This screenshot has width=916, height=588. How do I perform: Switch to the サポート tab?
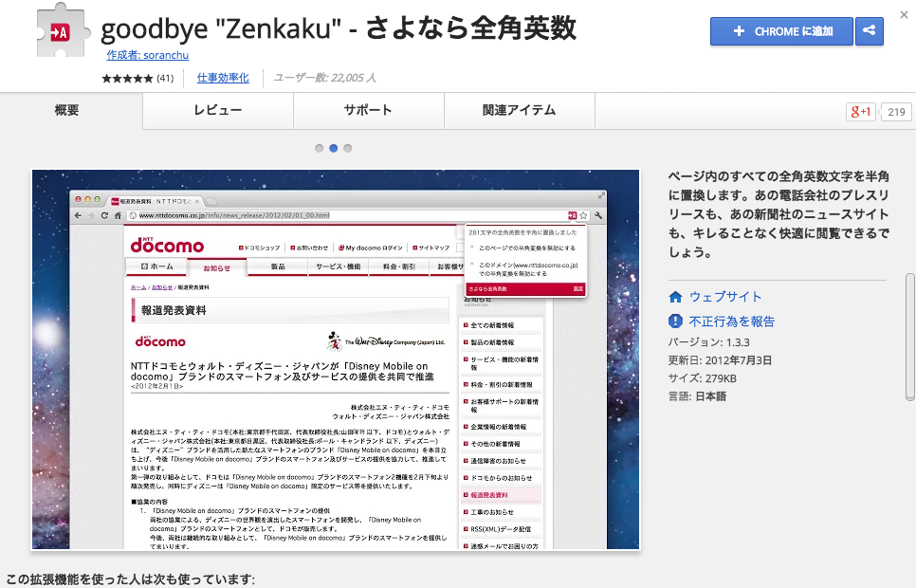(369, 110)
